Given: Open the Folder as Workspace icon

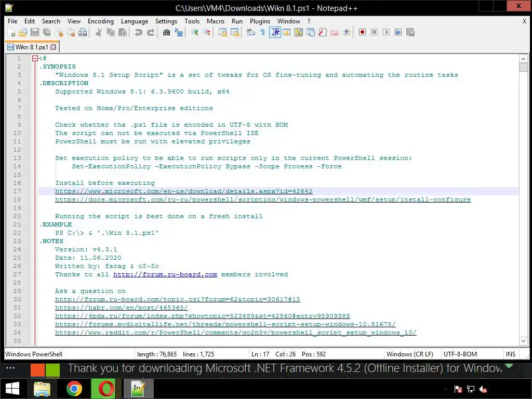Looking at the screenshot, I should (335, 32).
